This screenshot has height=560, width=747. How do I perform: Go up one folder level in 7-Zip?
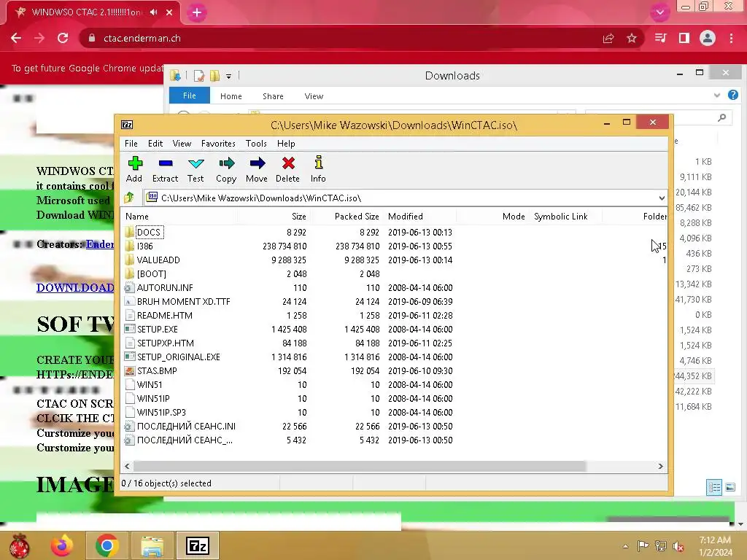click(x=129, y=198)
